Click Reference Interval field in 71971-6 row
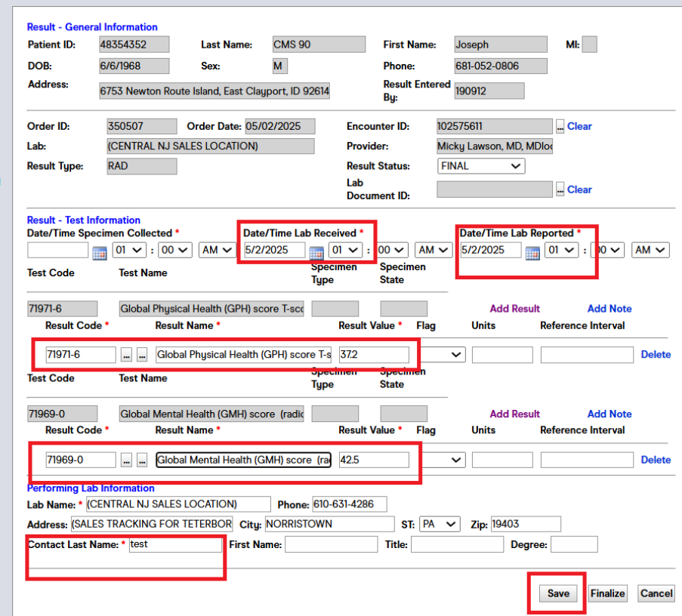Image resolution: width=682 pixels, height=616 pixels. tap(587, 355)
